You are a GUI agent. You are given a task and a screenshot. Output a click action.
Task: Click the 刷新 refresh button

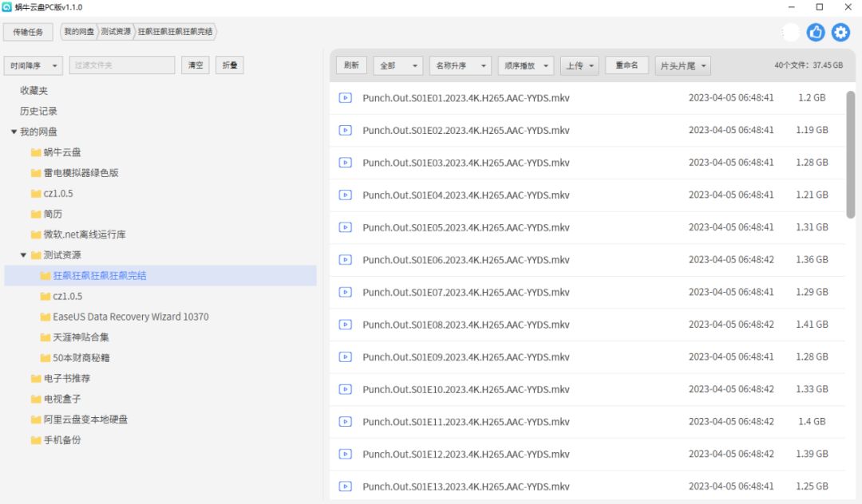[351, 65]
